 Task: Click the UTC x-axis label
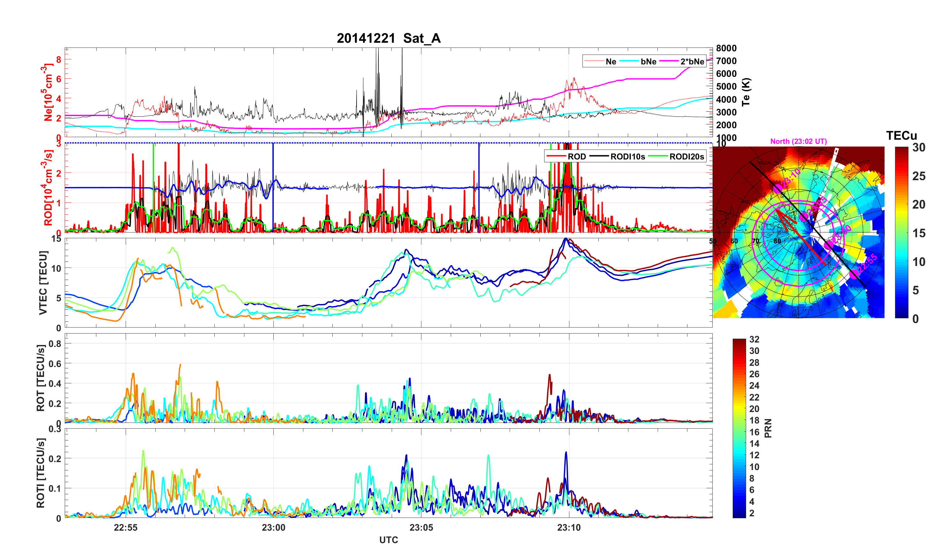point(388,540)
